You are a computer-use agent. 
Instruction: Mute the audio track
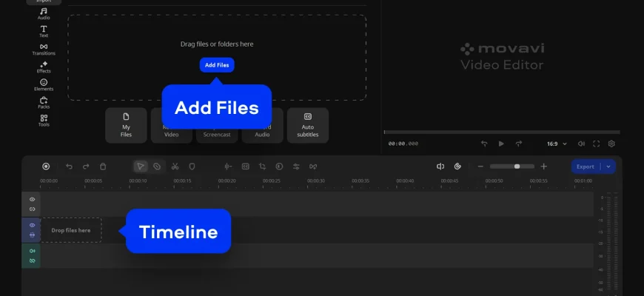point(32,251)
